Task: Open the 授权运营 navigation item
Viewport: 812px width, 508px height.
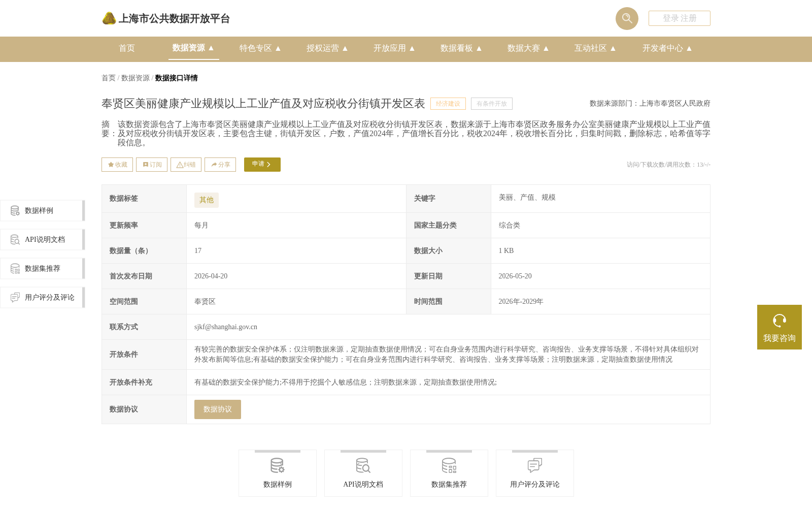Action: click(x=323, y=48)
